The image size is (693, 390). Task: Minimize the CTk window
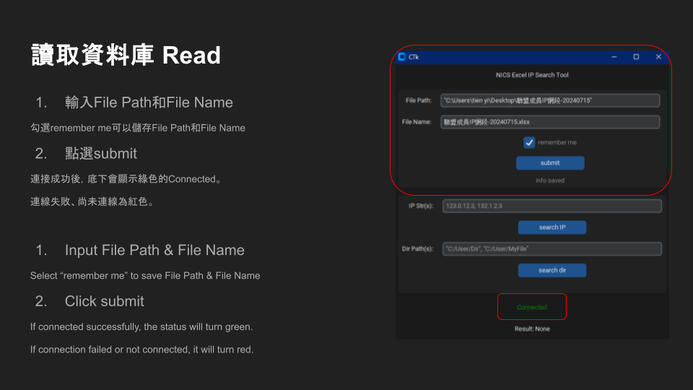coord(614,57)
